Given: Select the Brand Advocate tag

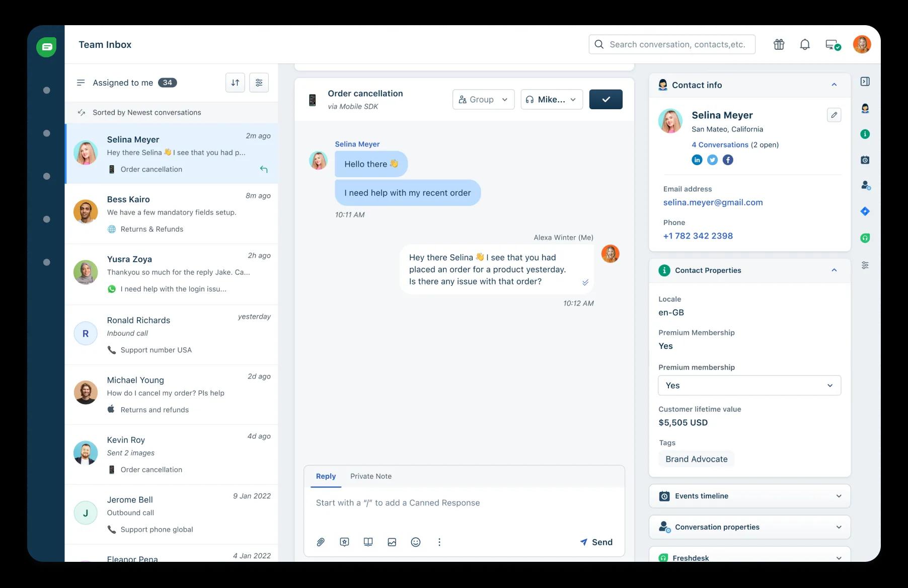Looking at the screenshot, I should [697, 459].
